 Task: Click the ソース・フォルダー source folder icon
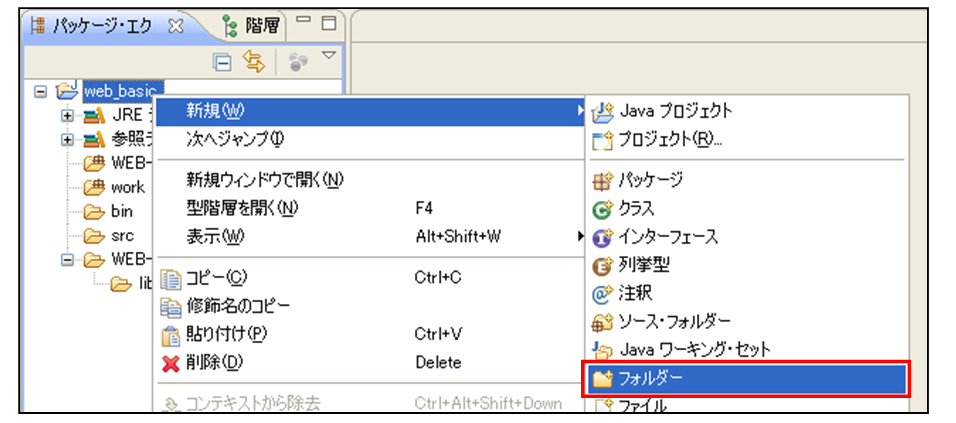pos(602,322)
